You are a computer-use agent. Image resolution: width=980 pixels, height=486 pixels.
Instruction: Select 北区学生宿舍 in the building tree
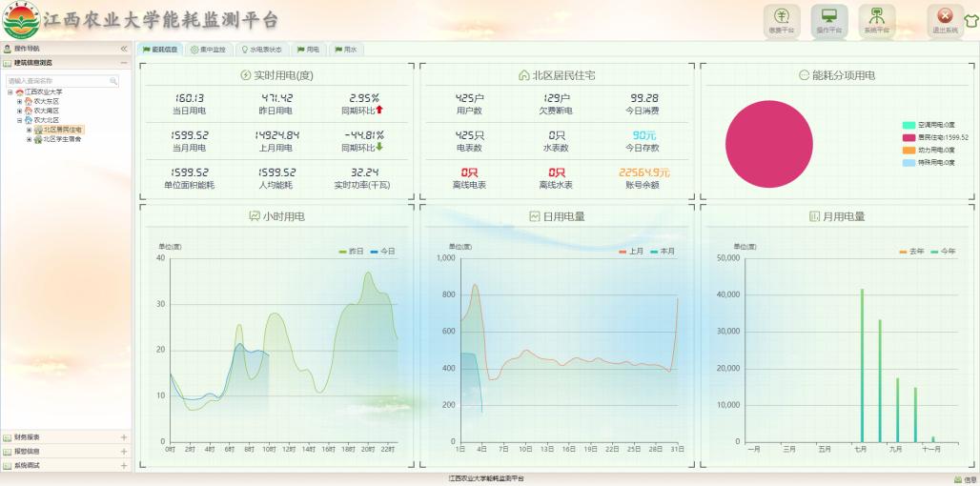pos(64,139)
